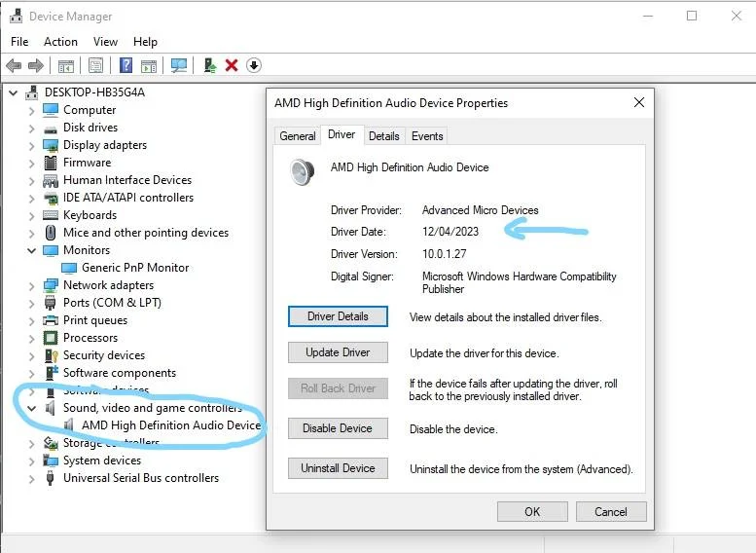Click the Network adapters icon
This screenshot has width=756, height=553.
click(x=51, y=285)
